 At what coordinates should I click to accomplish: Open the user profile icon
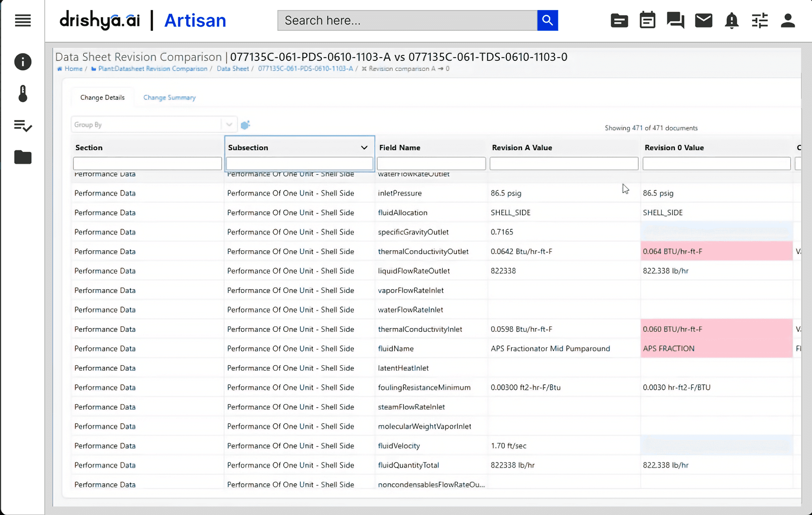788,20
